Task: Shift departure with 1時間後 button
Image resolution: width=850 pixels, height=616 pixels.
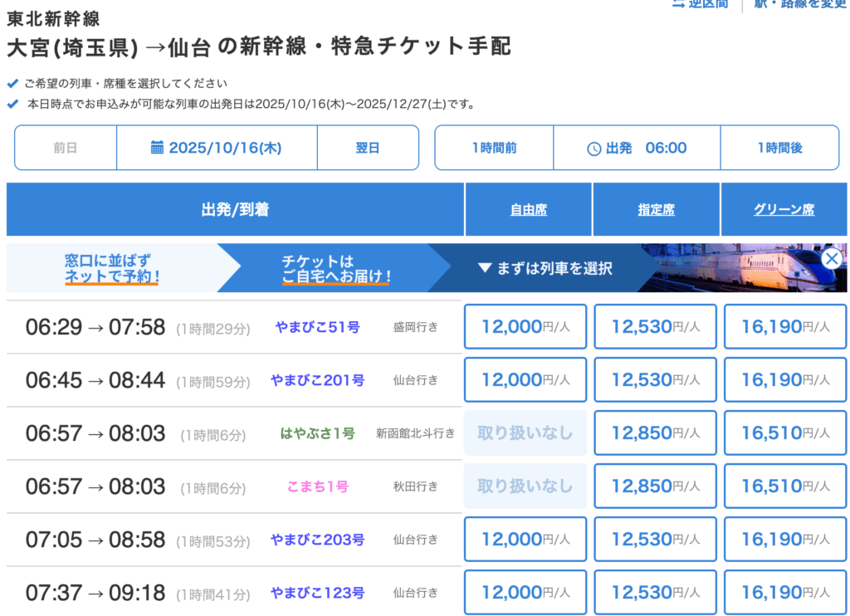Action: point(779,148)
